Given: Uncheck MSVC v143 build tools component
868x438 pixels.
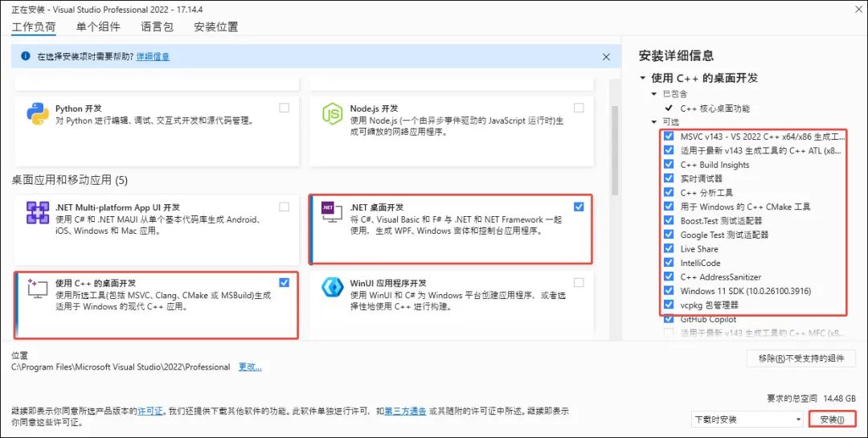Looking at the screenshot, I should point(669,136).
